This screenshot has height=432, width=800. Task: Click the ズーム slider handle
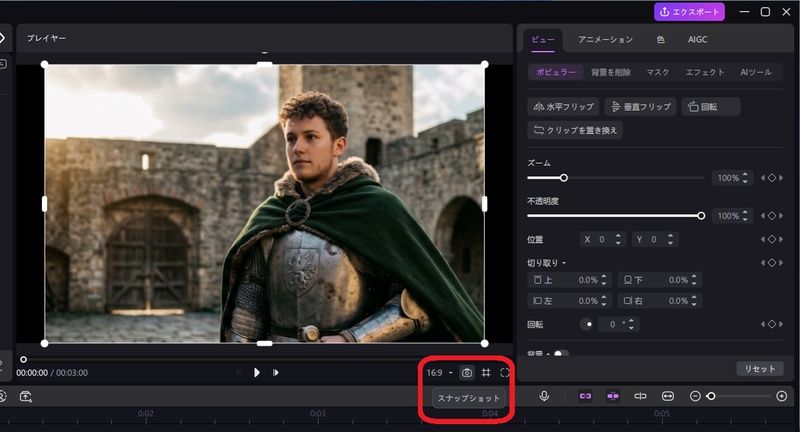(563, 178)
